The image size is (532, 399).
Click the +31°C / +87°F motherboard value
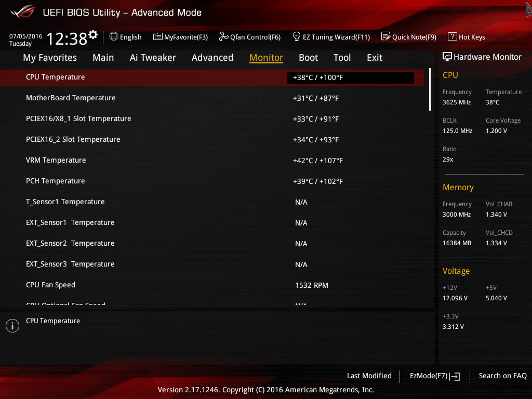[x=316, y=98]
